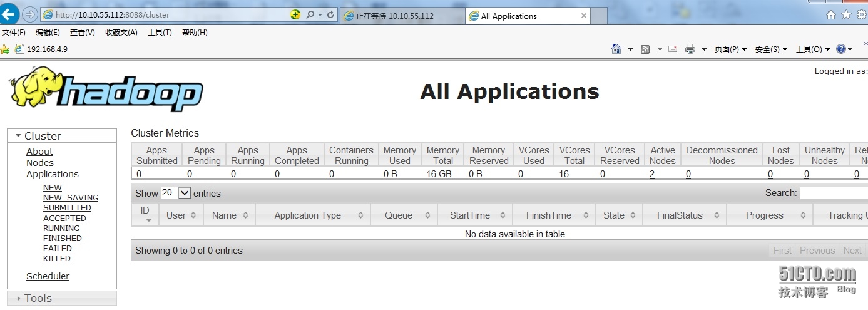Viewport: 868px width, 310px height.
Task: Open the 192.168.4.9 favorites bar link
Action: coord(41,49)
